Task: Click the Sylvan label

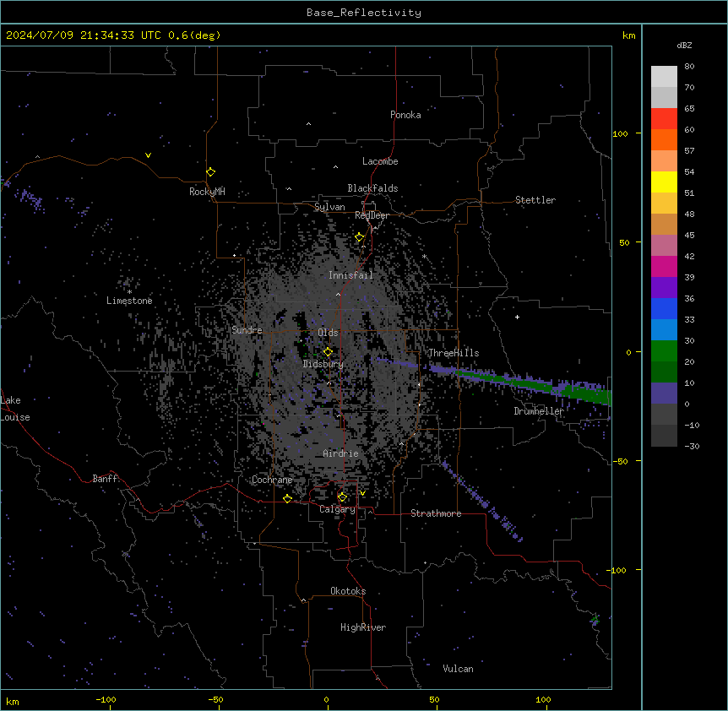Action: click(x=329, y=207)
